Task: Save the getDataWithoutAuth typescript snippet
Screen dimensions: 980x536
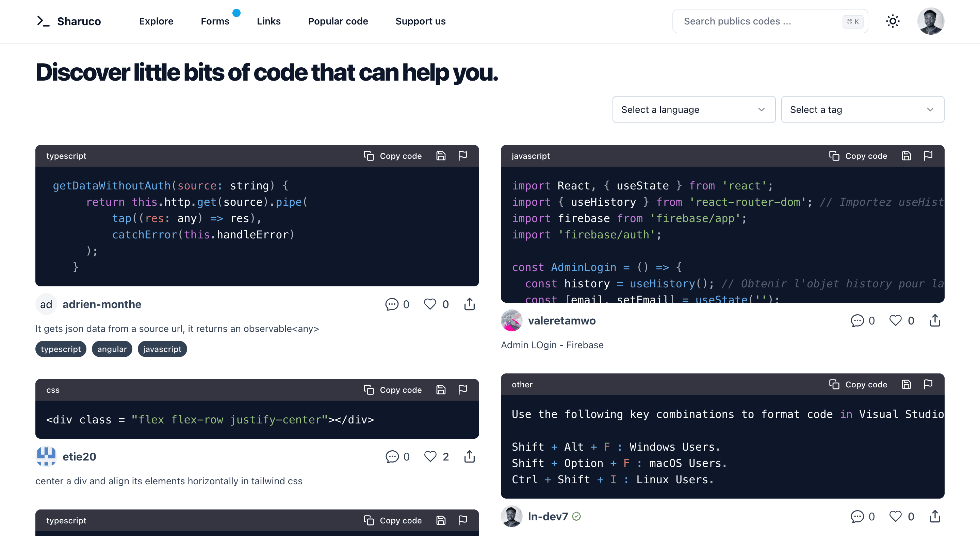Action: coord(441,156)
